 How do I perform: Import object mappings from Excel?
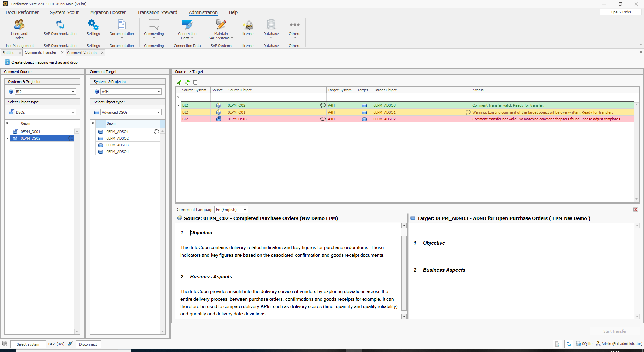pyautogui.click(x=187, y=82)
